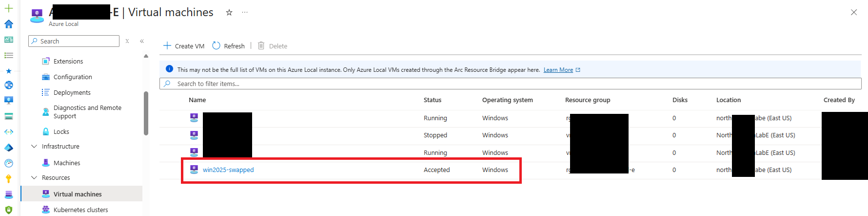Viewport: 868px width, 216px height.
Task: Click the win2025-swapped VM icon
Action: 194,170
